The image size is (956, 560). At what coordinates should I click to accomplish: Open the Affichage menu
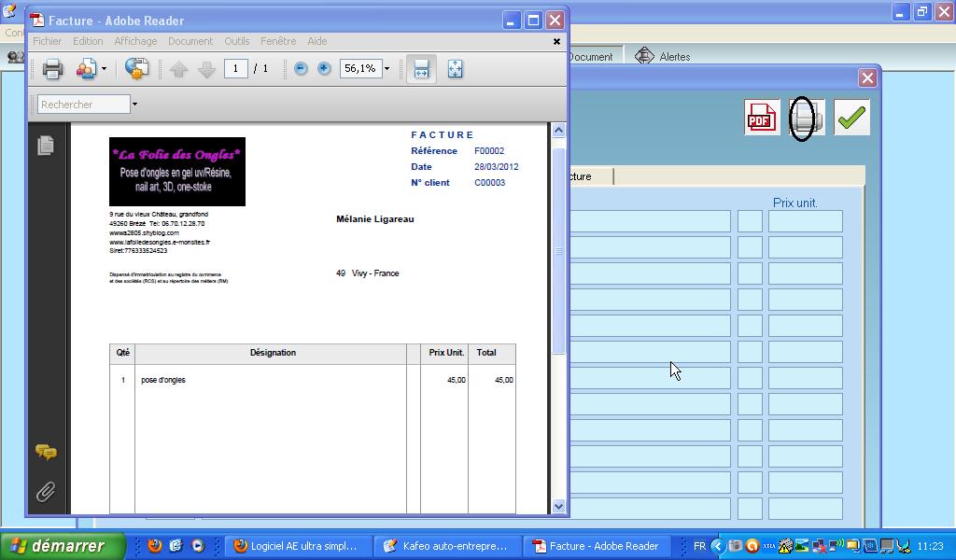[x=135, y=41]
